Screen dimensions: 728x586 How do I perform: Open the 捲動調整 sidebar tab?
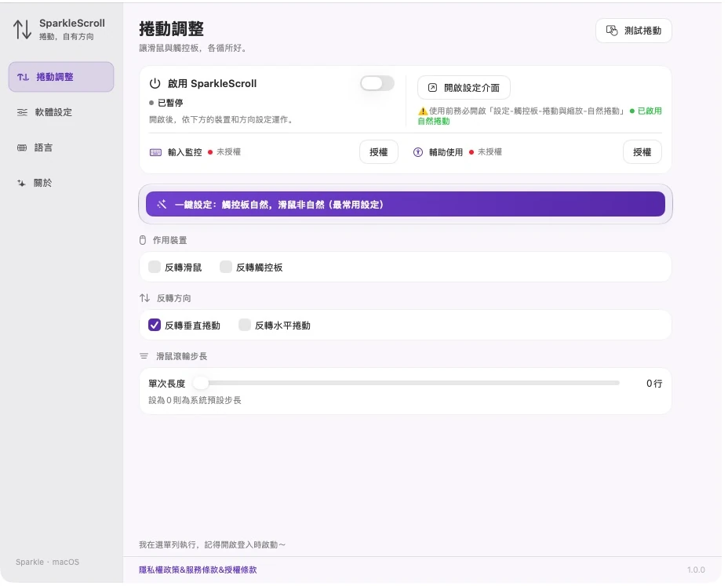point(61,77)
